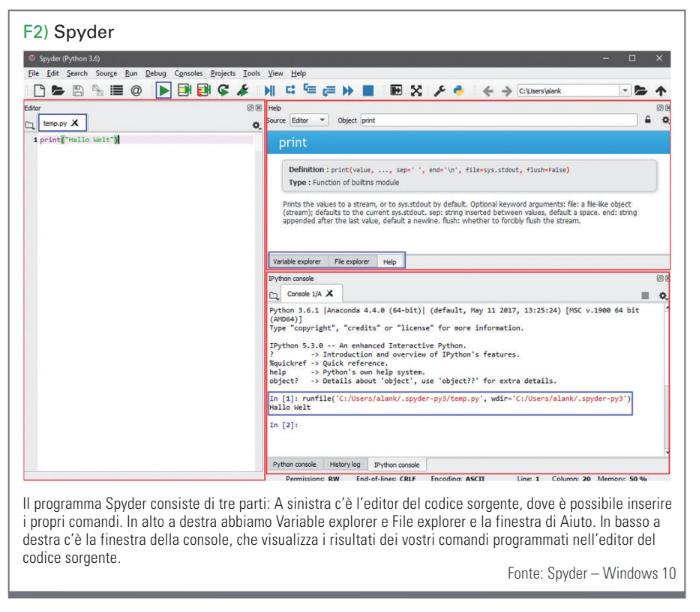Open the Editor pane options gear

click(x=256, y=125)
